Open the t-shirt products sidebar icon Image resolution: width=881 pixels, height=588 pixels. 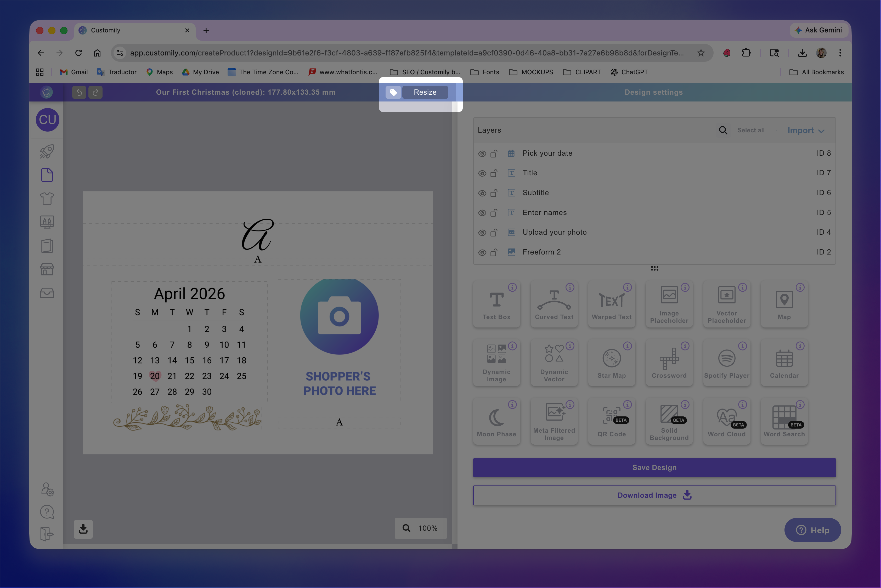(47, 198)
